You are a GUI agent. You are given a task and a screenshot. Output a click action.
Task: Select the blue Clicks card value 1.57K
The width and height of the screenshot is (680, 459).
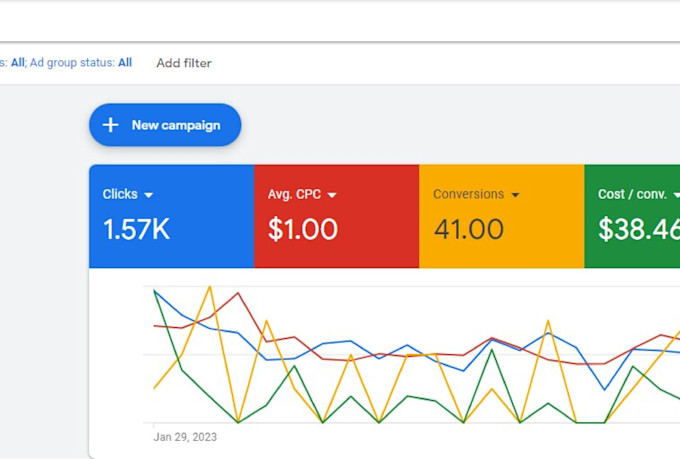[136, 229]
